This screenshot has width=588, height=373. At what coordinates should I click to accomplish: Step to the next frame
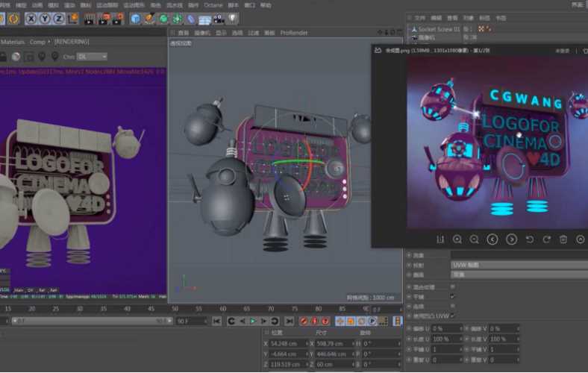click(263, 321)
